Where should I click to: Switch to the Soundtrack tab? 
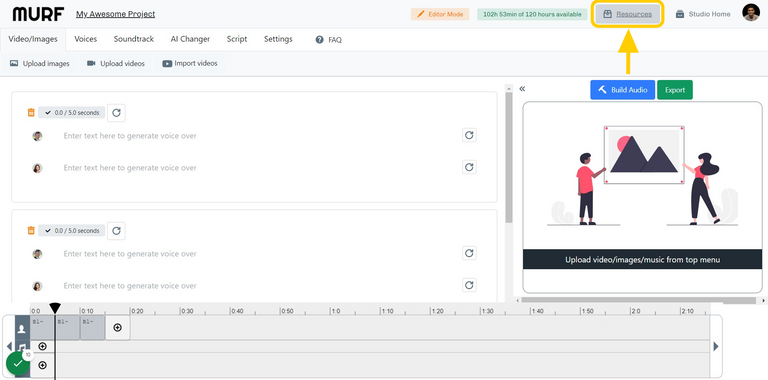(x=134, y=39)
